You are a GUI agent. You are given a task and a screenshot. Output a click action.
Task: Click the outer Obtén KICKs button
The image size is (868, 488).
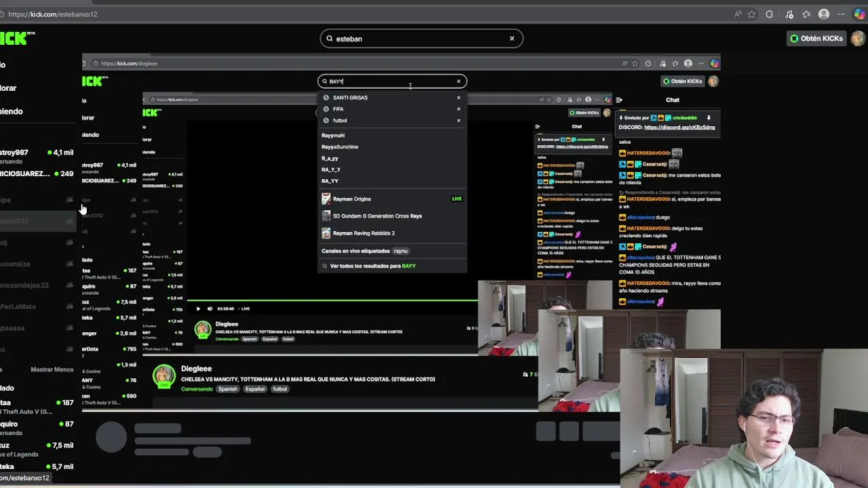[x=816, y=39]
